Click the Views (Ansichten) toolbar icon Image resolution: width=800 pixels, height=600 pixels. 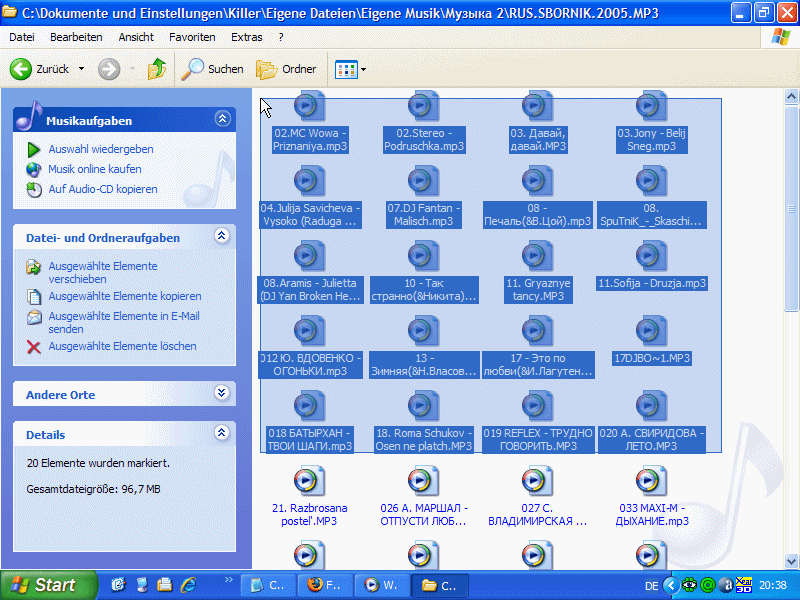(346, 69)
